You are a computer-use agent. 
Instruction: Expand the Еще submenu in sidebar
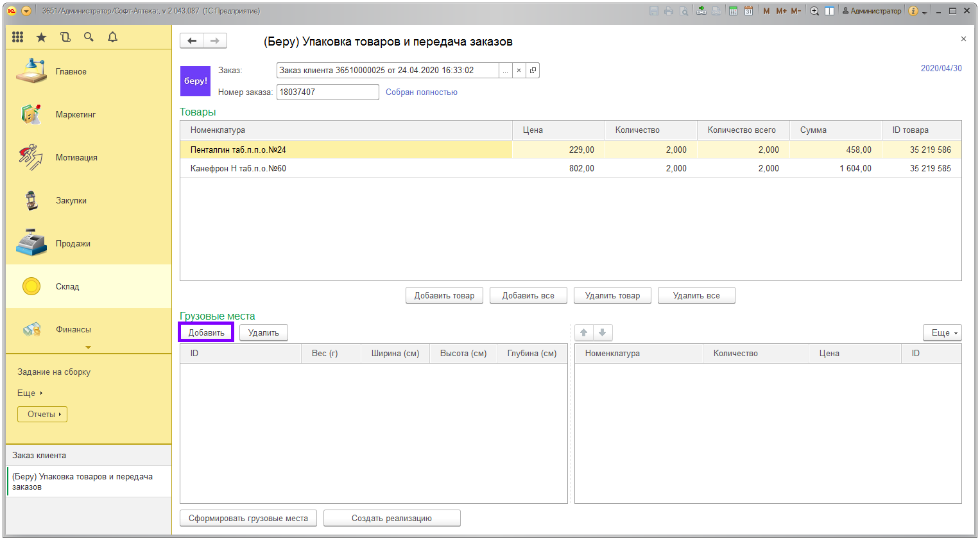30,393
